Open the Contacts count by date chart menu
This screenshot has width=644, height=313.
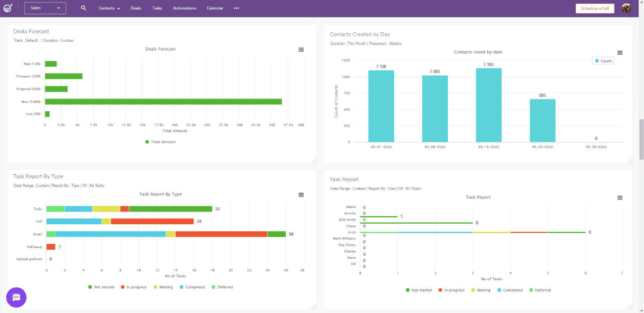[x=620, y=53]
